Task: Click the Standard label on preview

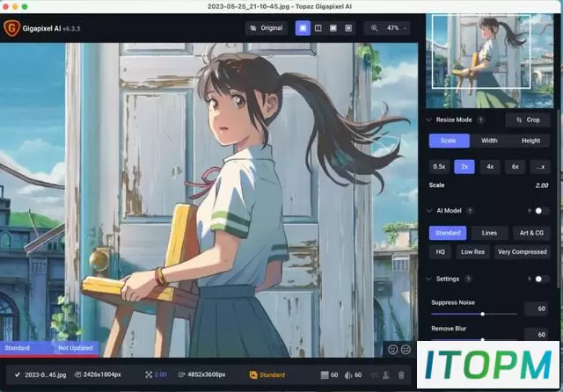Action: [x=17, y=348]
